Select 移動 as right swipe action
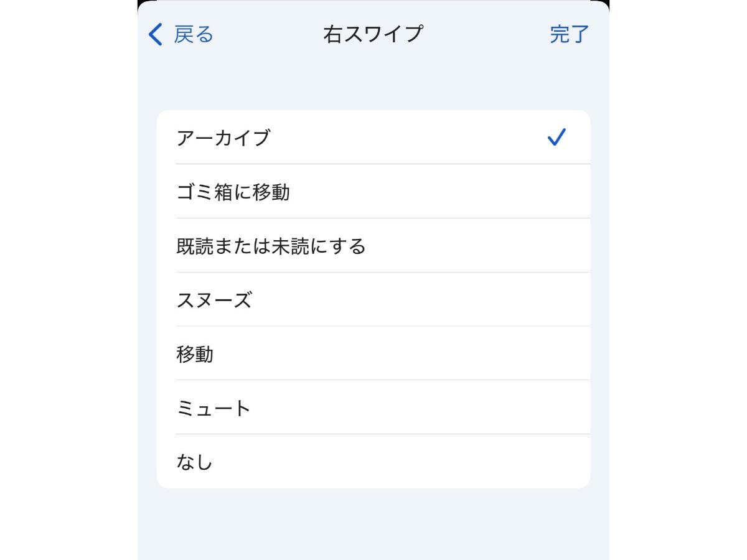Screen dimensions: 747x560 [x=374, y=353]
